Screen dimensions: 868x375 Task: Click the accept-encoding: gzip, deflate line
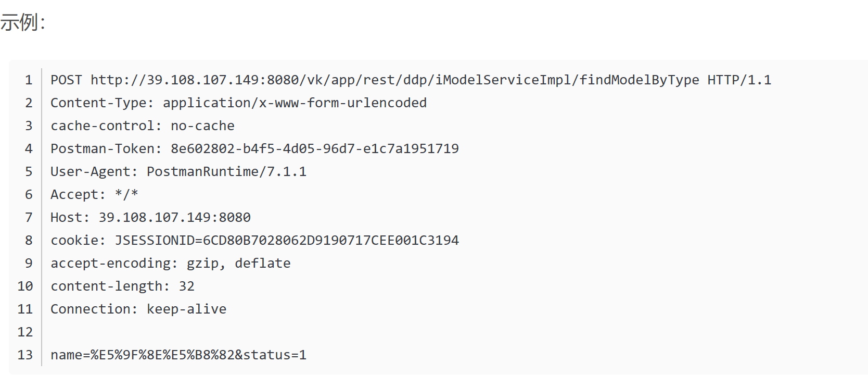click(170, 264)
